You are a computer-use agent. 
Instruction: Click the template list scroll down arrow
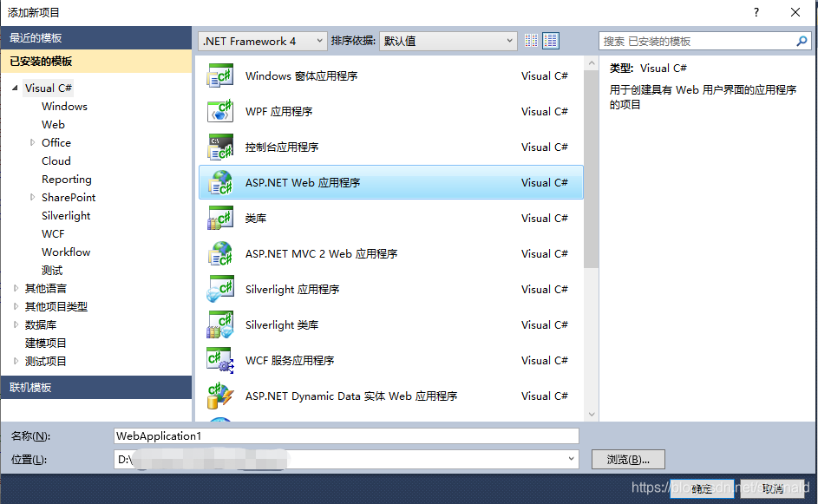(x=591, y=415)
